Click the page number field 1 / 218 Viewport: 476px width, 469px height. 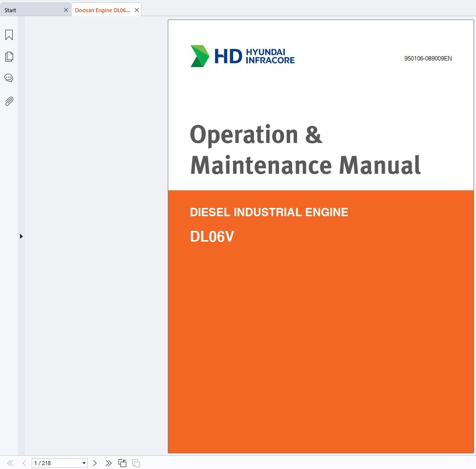[55, 463]
